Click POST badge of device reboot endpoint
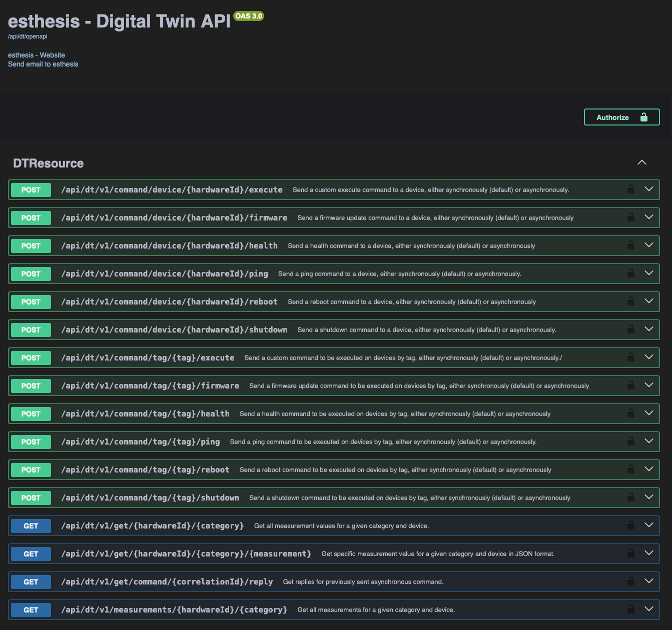 click(x=31, y=302)
